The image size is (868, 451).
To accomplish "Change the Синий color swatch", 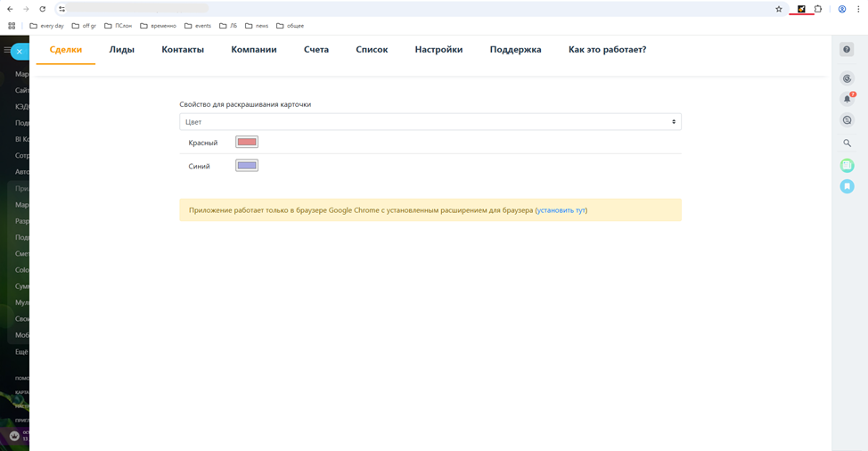I will 247,166.
